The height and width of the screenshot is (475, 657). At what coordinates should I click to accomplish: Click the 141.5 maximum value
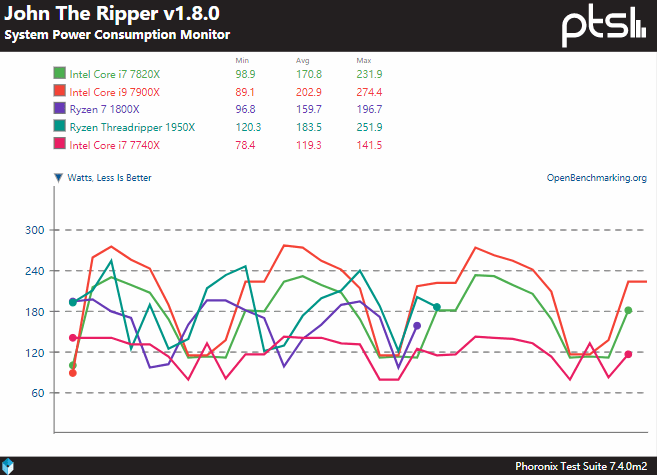pyautogui.click(x=369, y=145)
